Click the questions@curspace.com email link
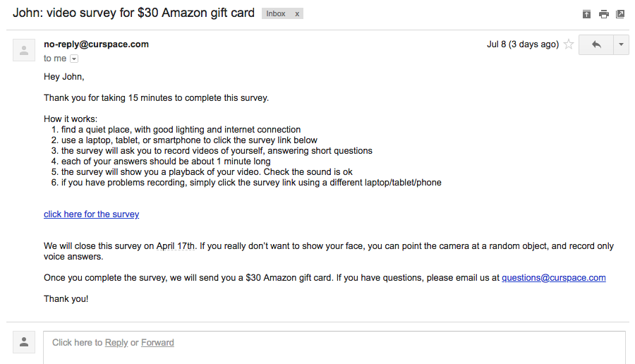Viewport: 635px width, 364px height. pos(554,278)
